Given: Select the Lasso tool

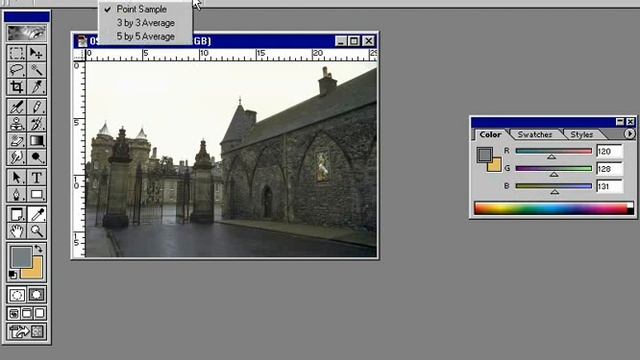Looking at the screenshot, I should coord(17,70).
